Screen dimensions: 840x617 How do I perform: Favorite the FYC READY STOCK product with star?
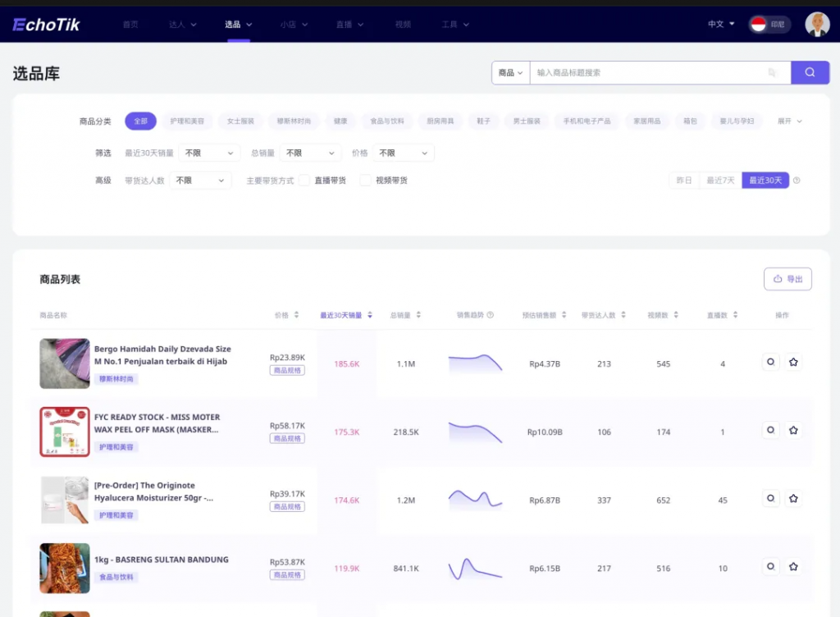click(793, 430)
